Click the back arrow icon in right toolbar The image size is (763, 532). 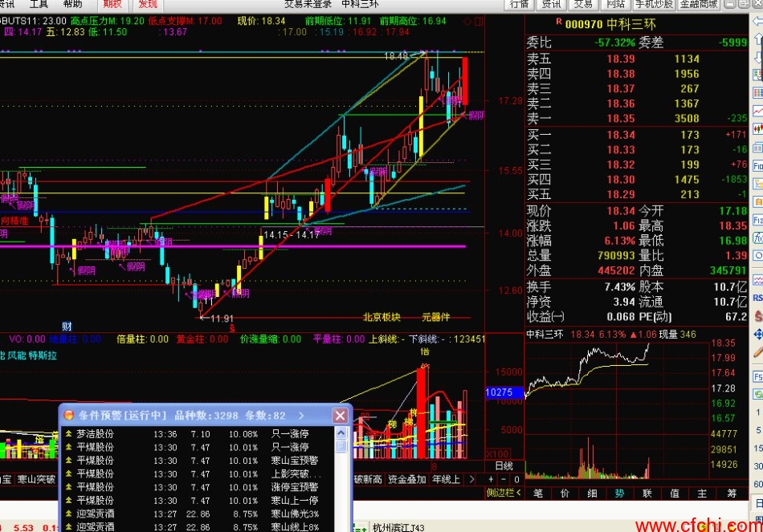tap(757, 22)
